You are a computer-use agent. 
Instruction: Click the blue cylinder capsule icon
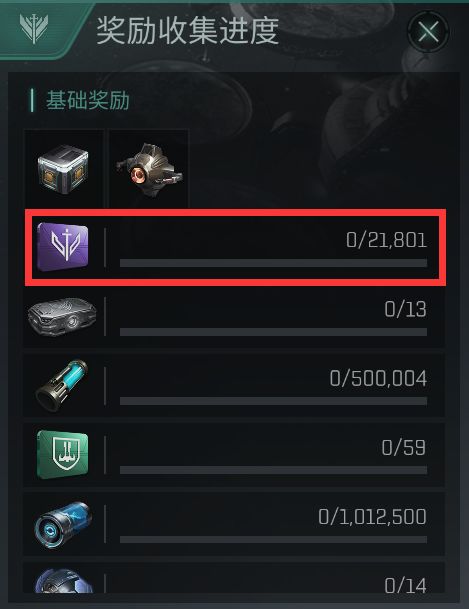[x=63, y=525]
